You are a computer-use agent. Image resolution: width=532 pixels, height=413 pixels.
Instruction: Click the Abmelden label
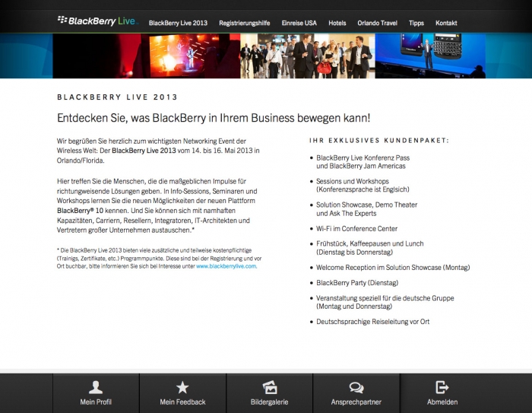click(x=442, y=402)
